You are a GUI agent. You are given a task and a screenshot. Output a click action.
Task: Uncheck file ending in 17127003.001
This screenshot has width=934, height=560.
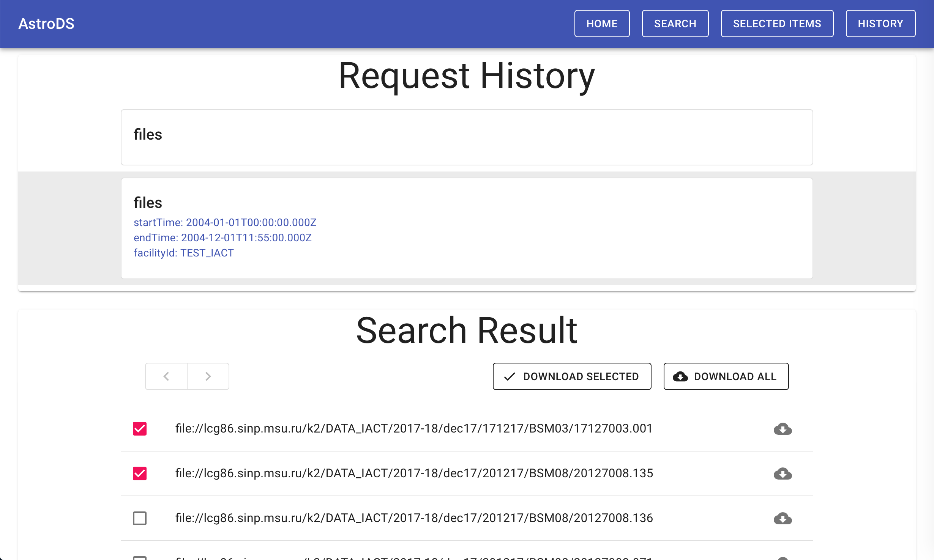[140, 429]
